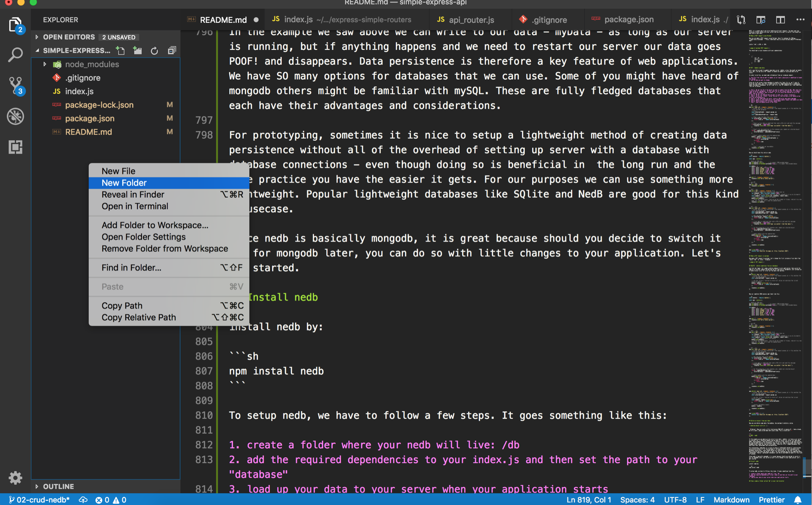Choose Open in Terminal menu item
Viewport: 812px width, 505px height.
[x=134, y=206]
